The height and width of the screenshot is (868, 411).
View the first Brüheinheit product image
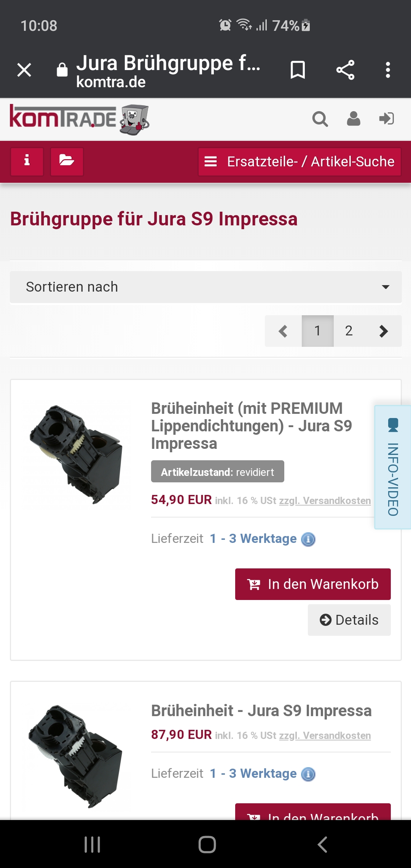pyautogui.click(x=77, y=455)
